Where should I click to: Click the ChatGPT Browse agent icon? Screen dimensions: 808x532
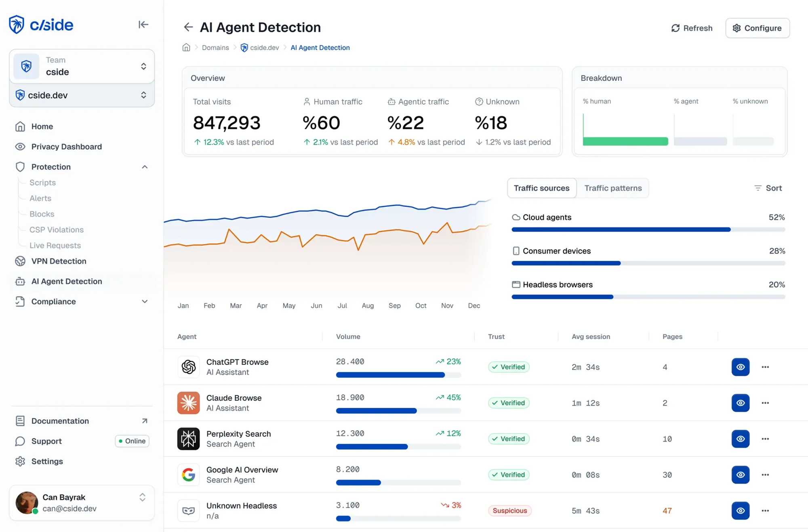[x=188, y=367]
